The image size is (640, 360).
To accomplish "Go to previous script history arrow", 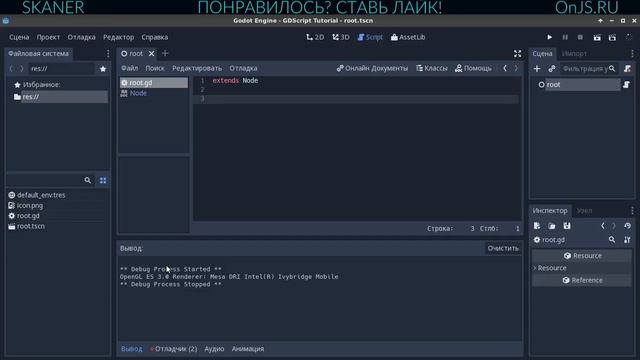I will [x=505, y=68].
